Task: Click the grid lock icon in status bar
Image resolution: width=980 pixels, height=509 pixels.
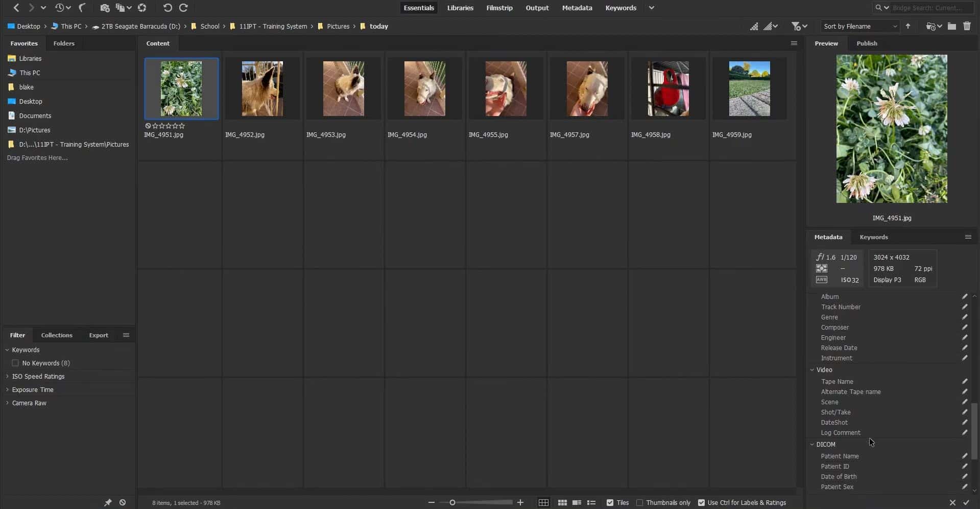Action: point(543,503)
